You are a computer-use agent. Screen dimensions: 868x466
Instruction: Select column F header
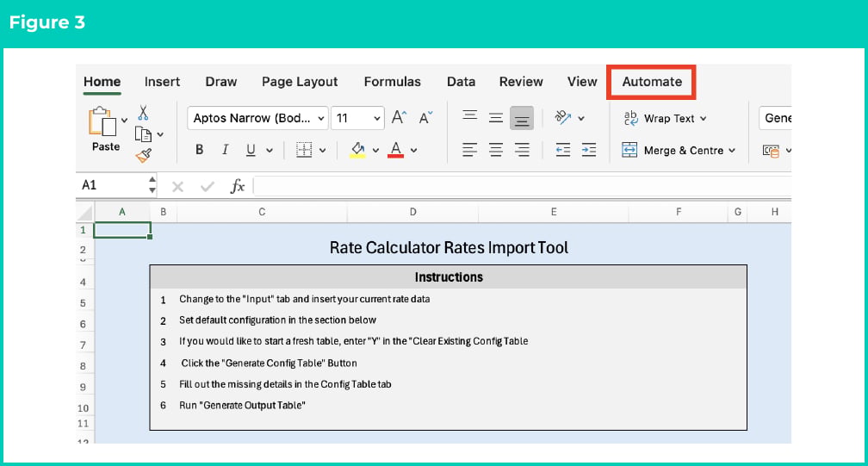tap(679, 212)
